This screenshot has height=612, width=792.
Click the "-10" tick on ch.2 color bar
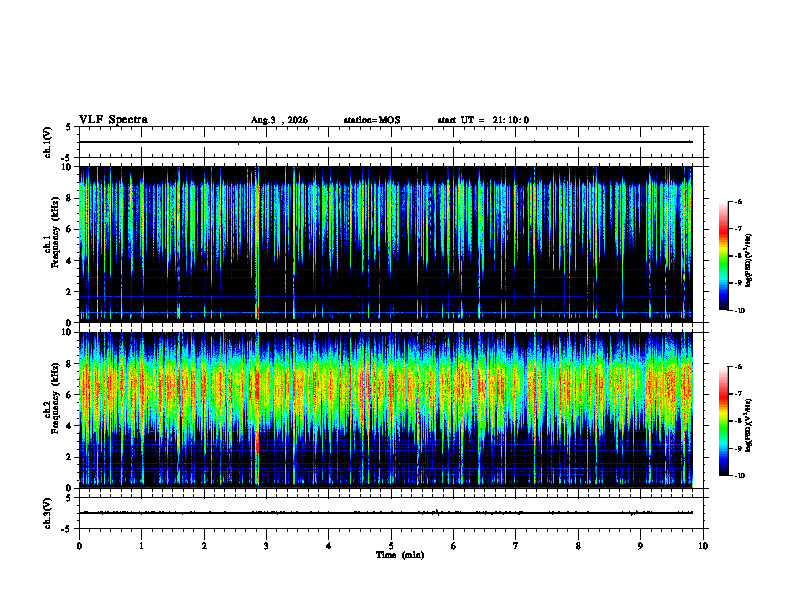[x=739, y=476]
